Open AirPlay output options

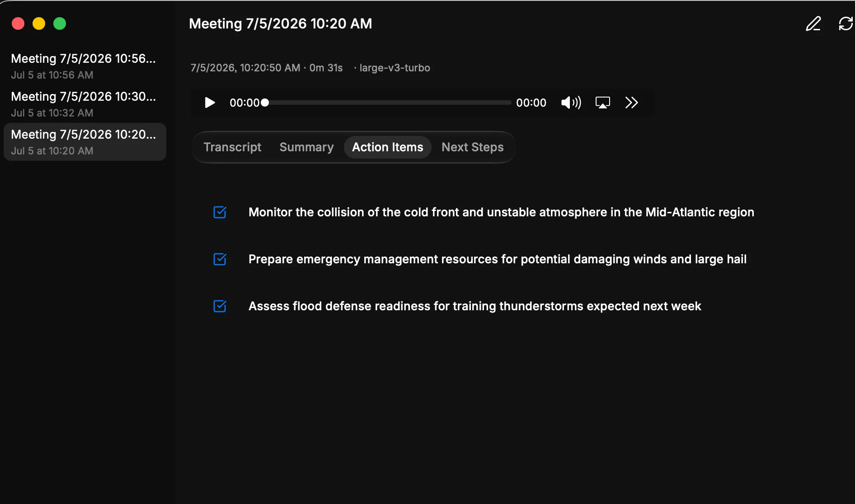coord(603,103)
